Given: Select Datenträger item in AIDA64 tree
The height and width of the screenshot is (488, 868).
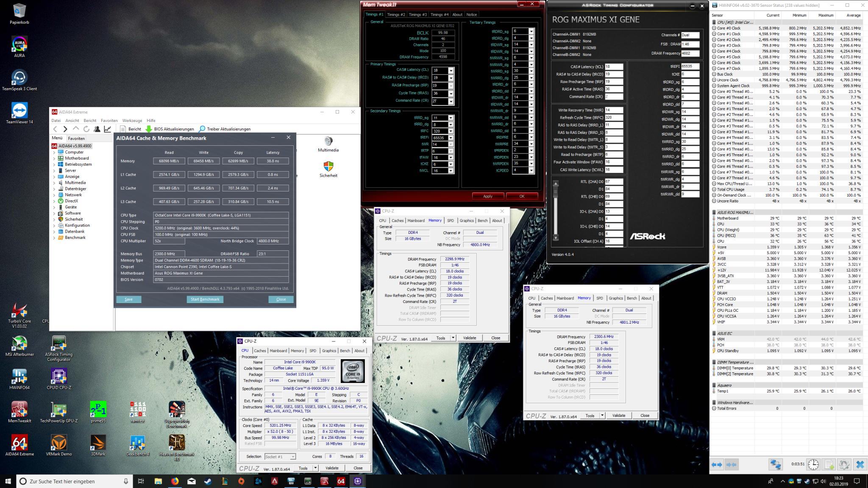Looking at the screenshot, I should pyautogui.click(x=75, y=189).
